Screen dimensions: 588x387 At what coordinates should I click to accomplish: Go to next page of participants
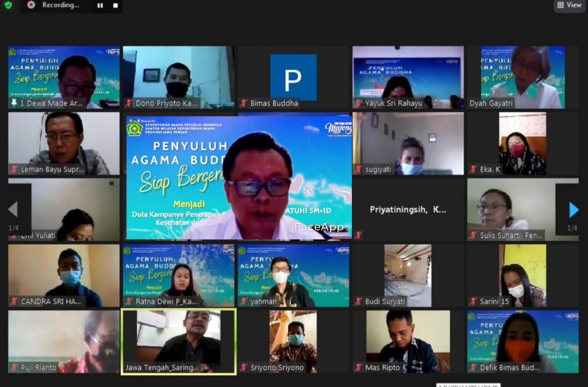click(574, 210)
